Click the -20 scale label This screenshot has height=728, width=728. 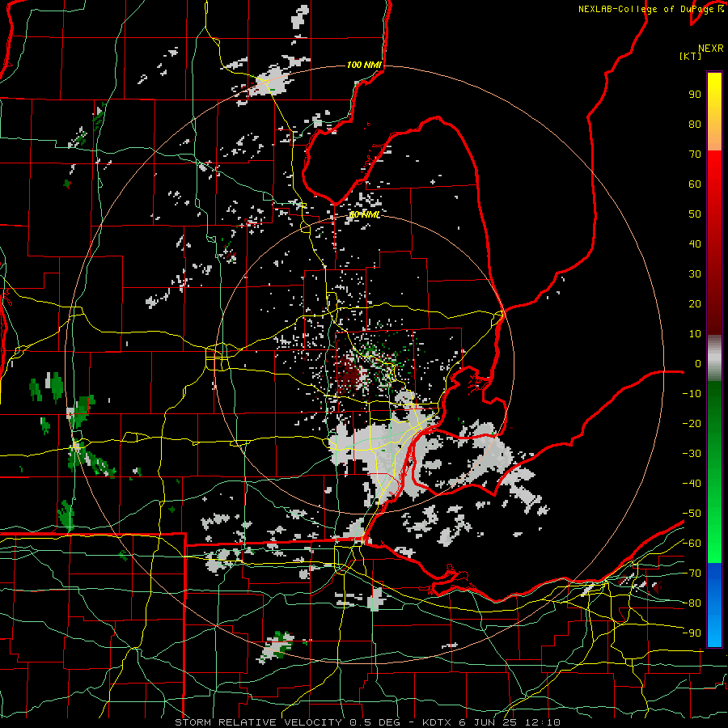[692, 424]
